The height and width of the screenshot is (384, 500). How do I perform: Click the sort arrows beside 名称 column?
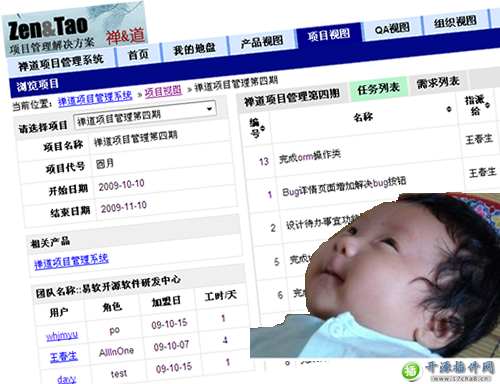point(449,109)
